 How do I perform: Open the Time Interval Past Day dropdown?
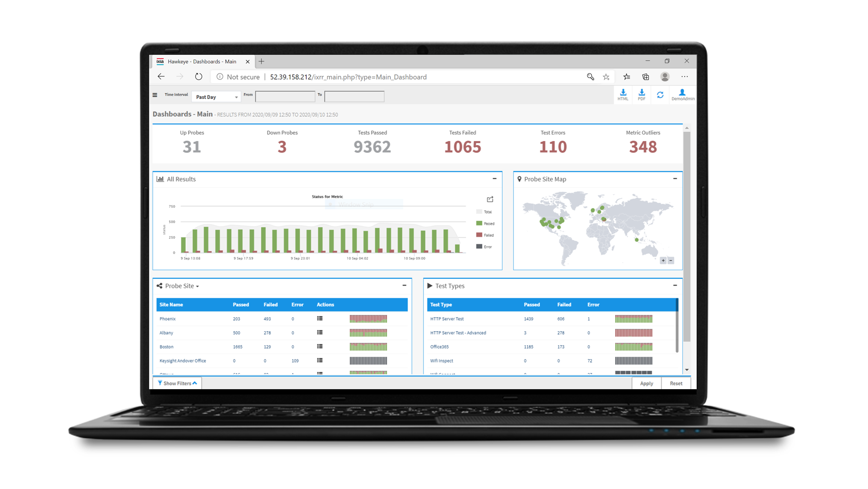pyautogui.click(x=216, y=97)
